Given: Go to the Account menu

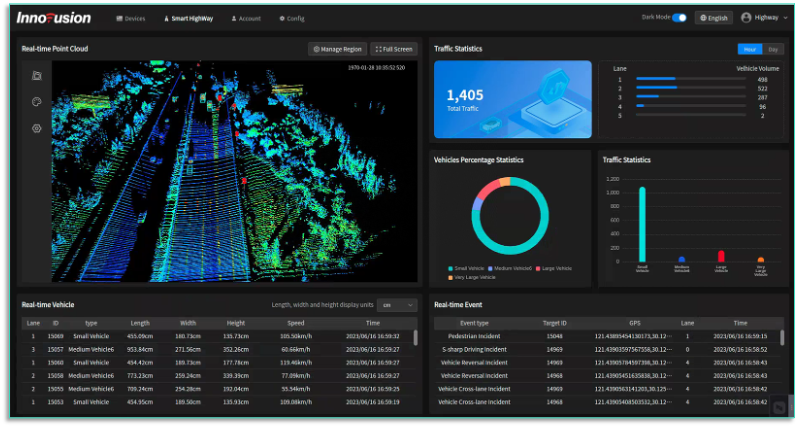Looking at the screenshot, I should (x=246, y=19).
